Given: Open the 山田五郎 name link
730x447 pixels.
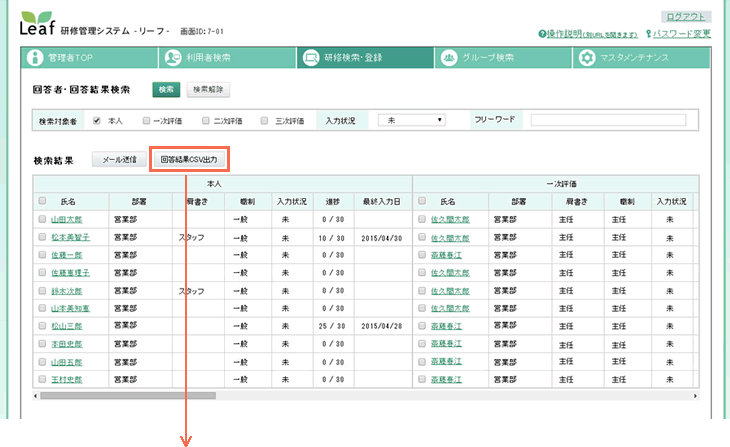Looking at the screenshot, I should (x=67, y=362).
